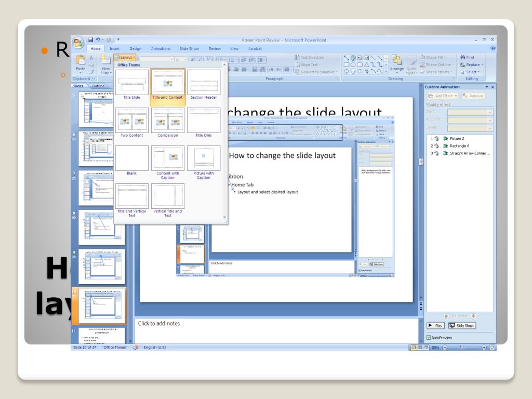The width and height of the screenshot is (532, 399).
Task: Pick the oval shape in shapes gallery
Action: pos(353,64)
